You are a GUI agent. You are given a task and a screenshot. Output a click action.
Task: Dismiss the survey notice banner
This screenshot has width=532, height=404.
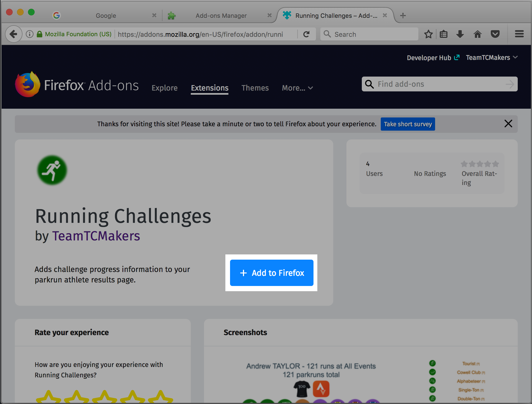pos(508,124)
